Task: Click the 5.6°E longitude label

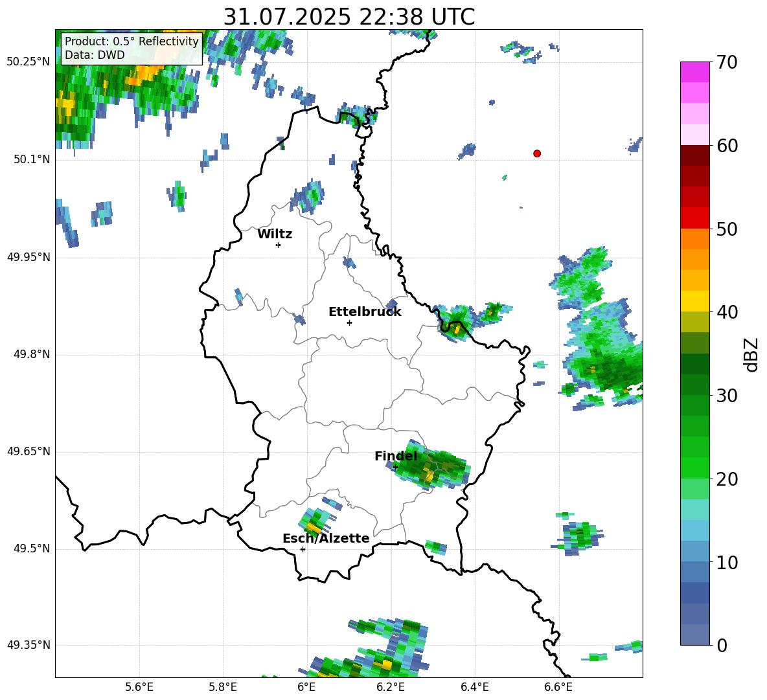Action: coord(139,687)
